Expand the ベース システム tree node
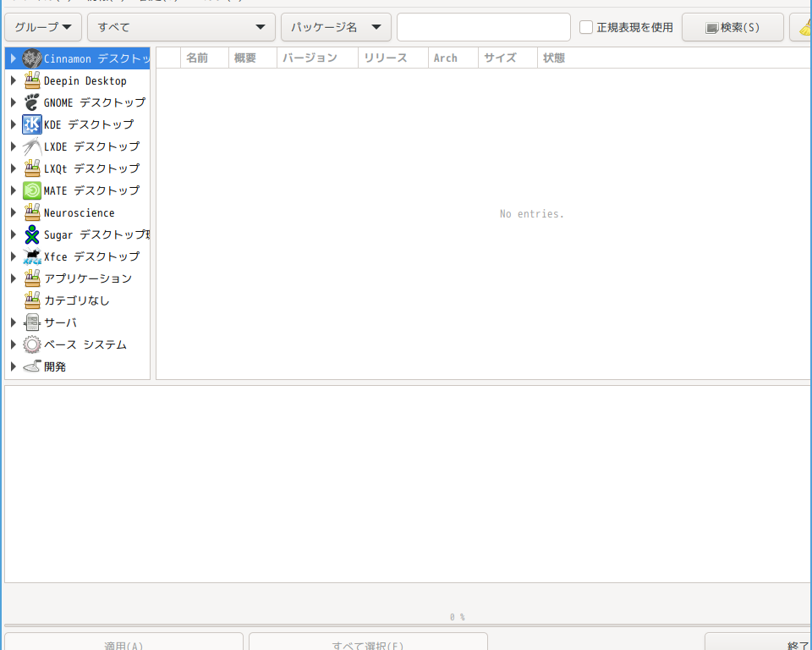The height and width of the screenshot is (650, 812). 14,344
